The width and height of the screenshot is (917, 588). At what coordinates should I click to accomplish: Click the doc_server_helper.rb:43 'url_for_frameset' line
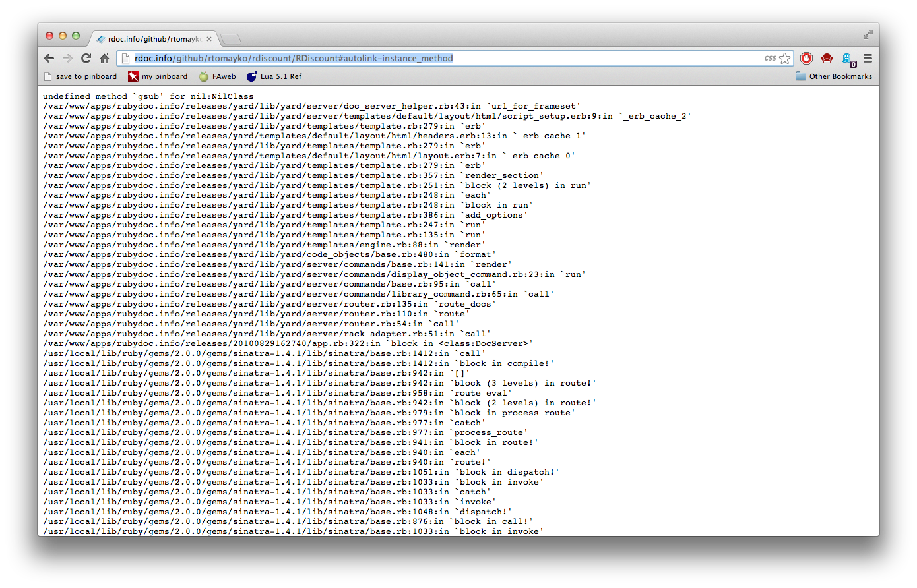click(x=312, y=106)
